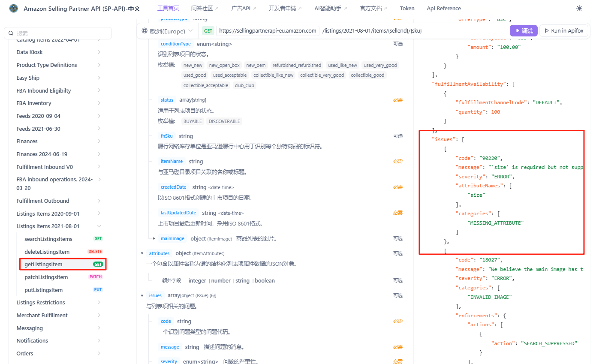The image size is (602, 364).
Task: Toggle the dark mode sun icon
Action: point(579,8)
